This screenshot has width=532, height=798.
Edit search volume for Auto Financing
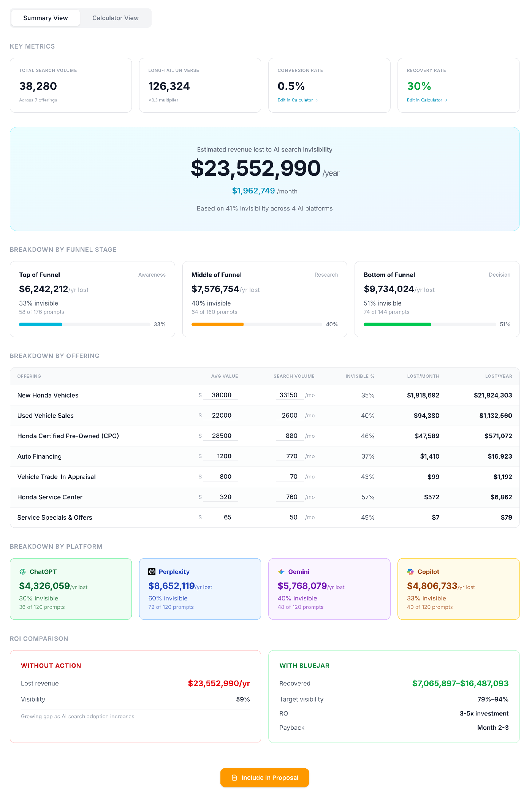pyautogui.click(x=290, y=456)
